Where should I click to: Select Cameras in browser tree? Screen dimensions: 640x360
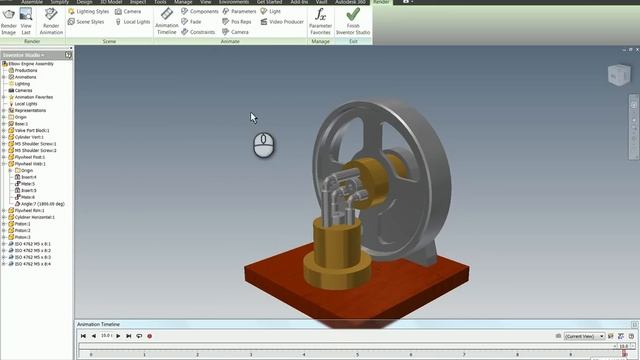click(20, 91)
